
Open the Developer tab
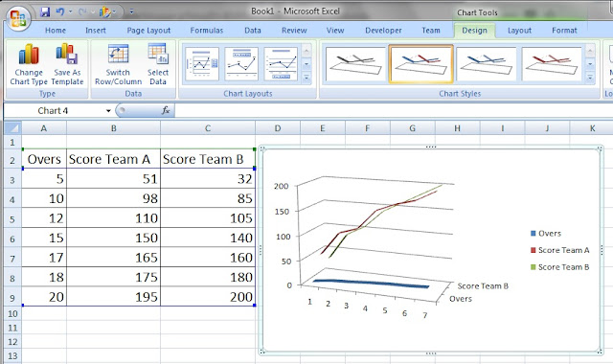click(383, 31)
